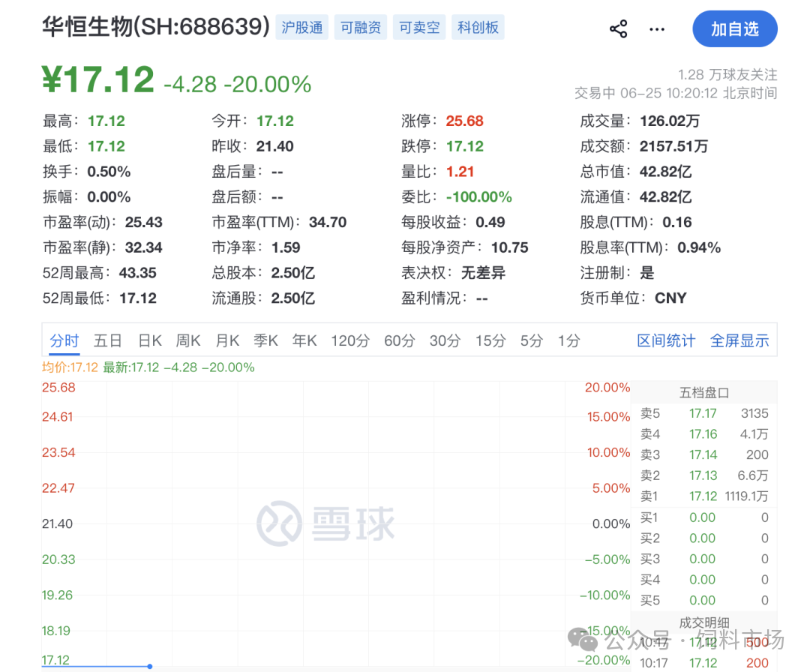Click the 买5 order row
The height and width of the screenshot is (672, 810).
(704, 600)
